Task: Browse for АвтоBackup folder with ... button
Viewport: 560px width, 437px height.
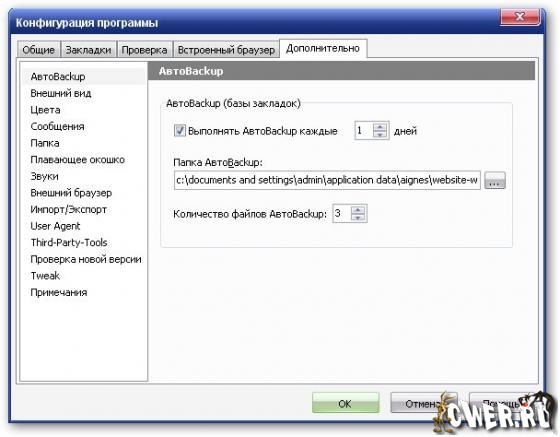Action: tap(495, 180)
